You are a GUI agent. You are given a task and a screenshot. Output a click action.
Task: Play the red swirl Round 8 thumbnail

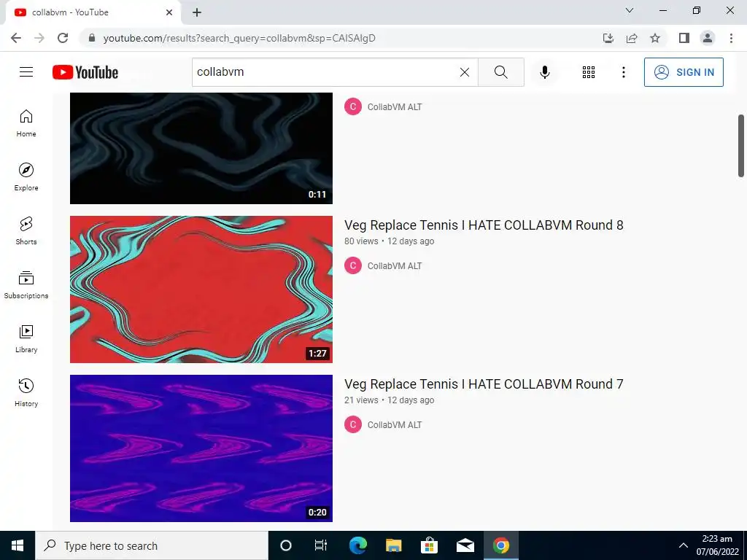pos(201,289)
